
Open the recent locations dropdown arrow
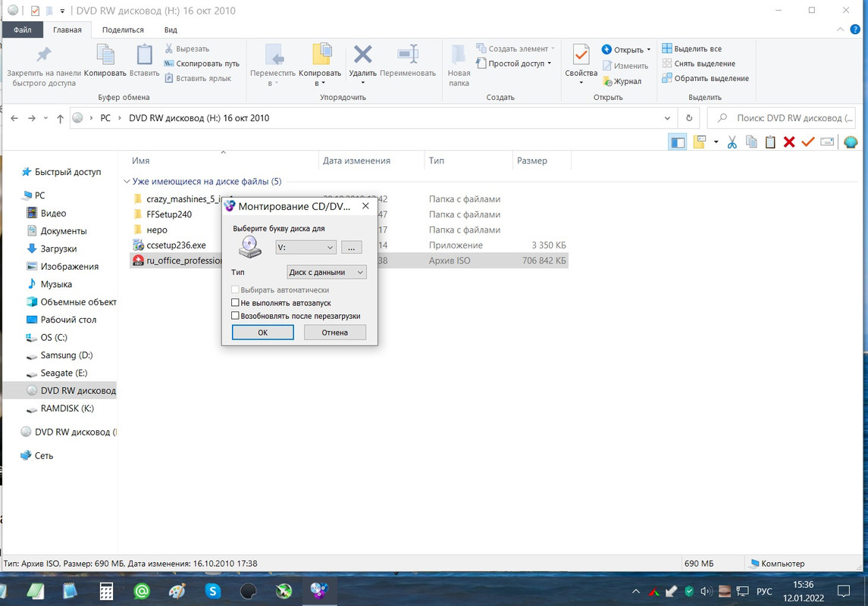[x=46, y=118]
